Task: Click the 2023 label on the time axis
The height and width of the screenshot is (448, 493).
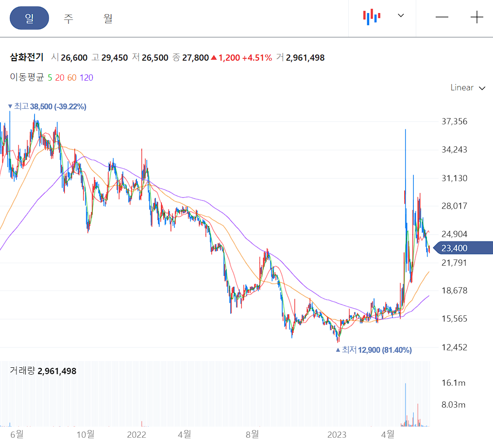Action: (x=338, y=435)
